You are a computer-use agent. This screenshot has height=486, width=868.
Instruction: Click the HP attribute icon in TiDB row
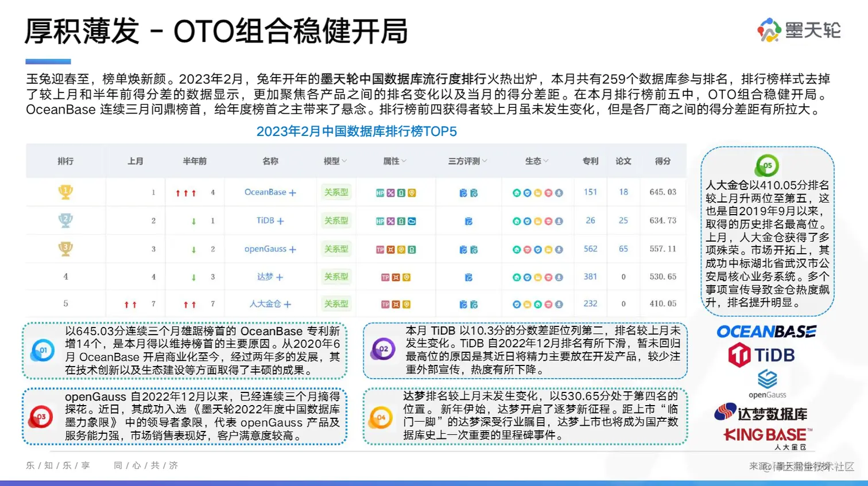[x=380, y=221]
